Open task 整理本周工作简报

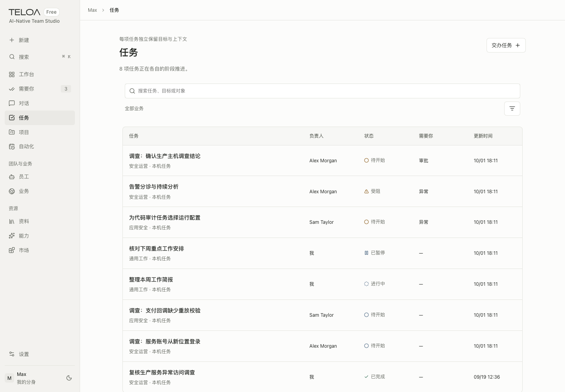[x=151, y=279]
